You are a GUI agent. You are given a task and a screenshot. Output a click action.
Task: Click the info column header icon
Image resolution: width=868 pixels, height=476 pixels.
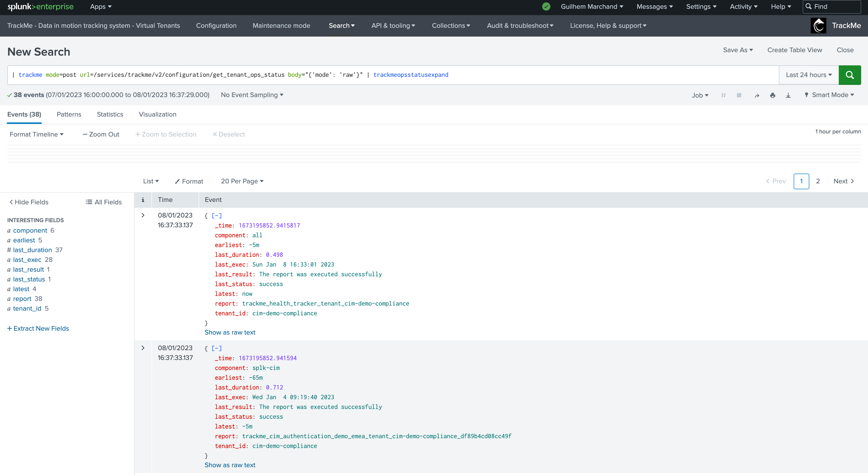(143, 200)
